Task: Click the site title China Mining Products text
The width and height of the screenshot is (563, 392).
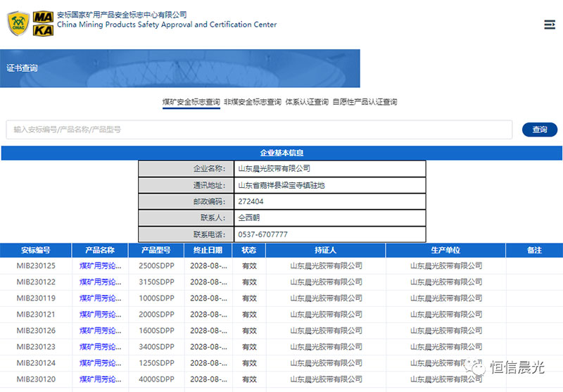Action: (166, 25)
